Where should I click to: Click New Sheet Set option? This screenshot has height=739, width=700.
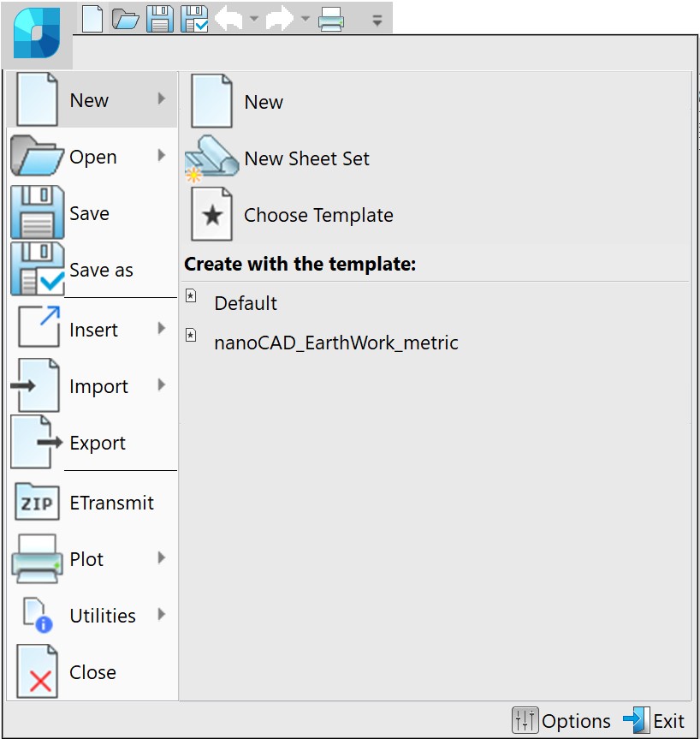[x=306, y=159]
